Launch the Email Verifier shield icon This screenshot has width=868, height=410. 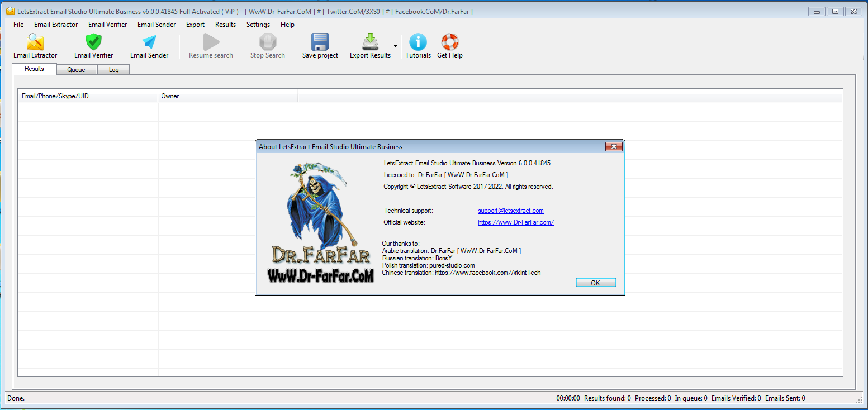coord(93,42)
